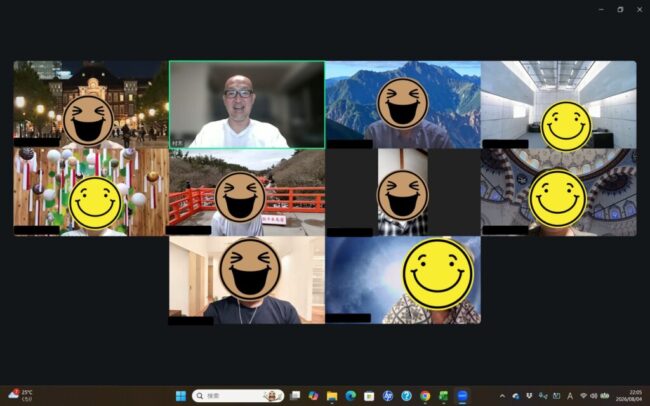The height and width of the screenshot is (406, 650).
Task: Expand the hidden system tray icons chevron
Action: [502, 396]
